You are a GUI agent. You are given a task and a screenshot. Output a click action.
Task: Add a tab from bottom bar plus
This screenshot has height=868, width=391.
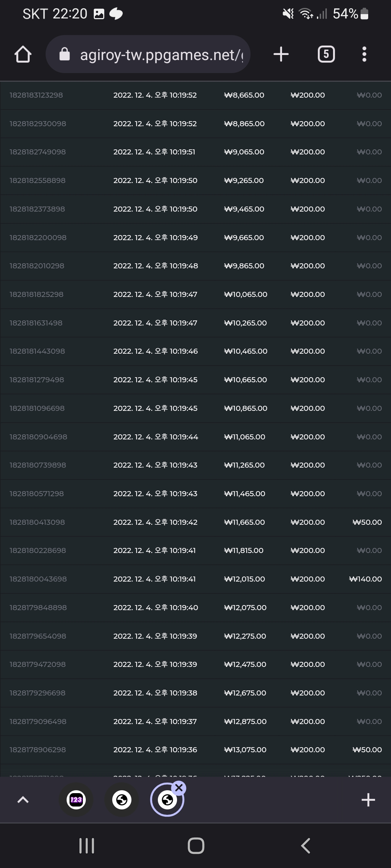(x=368, y=800)
